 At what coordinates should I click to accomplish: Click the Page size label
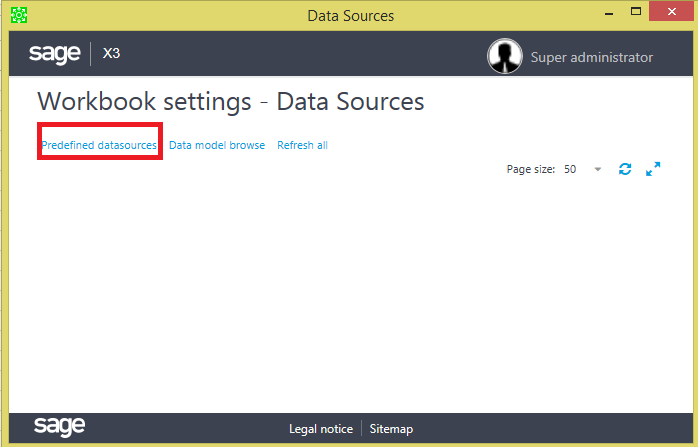point(531,169)
